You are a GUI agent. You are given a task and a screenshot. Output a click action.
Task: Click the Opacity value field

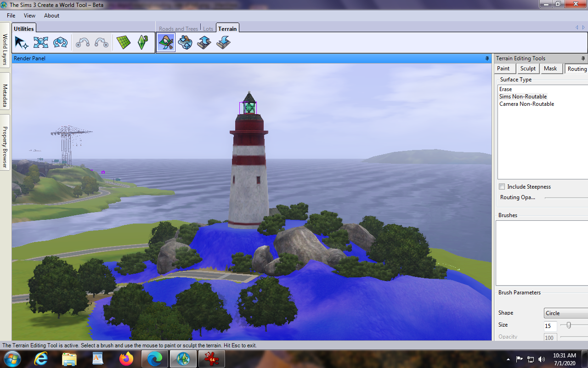coord(550,337)
